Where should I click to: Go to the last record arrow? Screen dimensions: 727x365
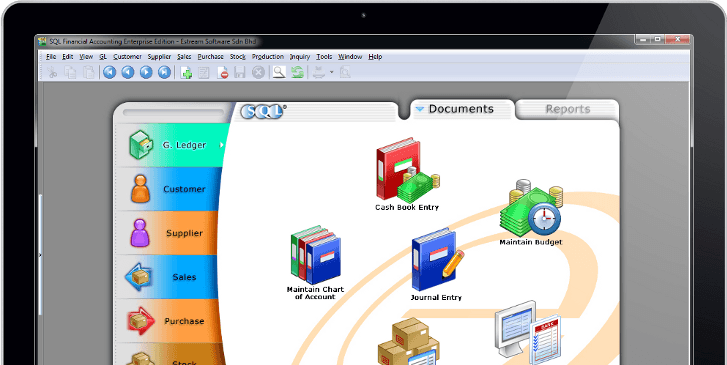point(164,72)
